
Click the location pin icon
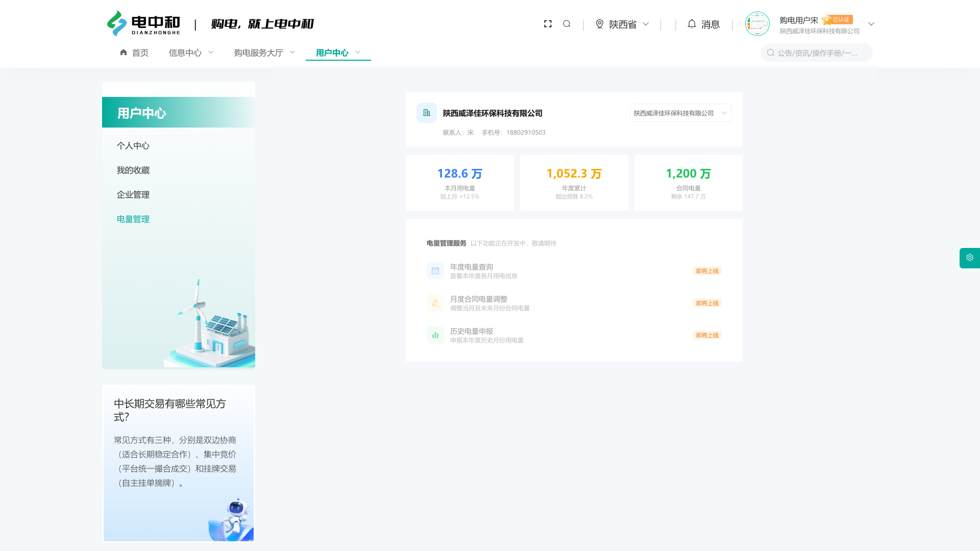600,24
